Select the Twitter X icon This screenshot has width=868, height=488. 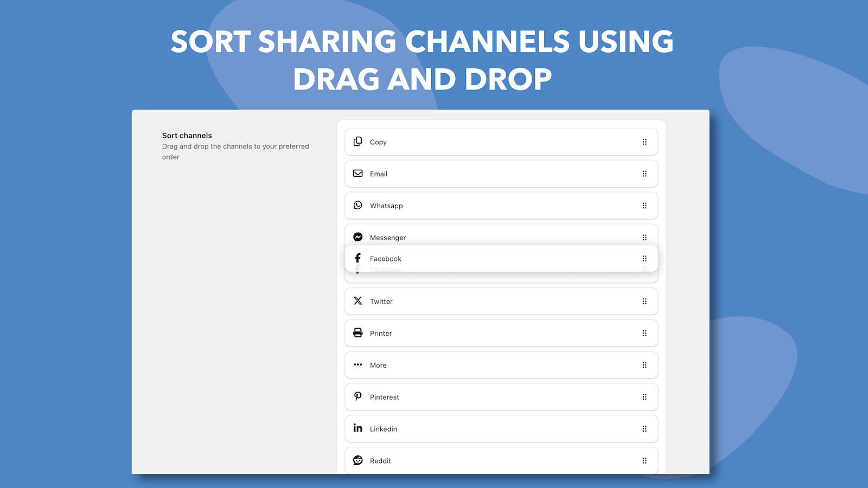[x=358, y=301]
